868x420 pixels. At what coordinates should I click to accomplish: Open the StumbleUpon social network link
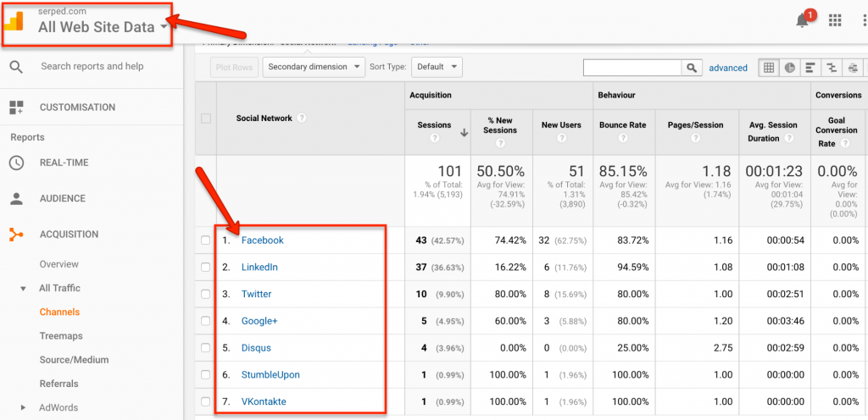[x=270, y=374]
